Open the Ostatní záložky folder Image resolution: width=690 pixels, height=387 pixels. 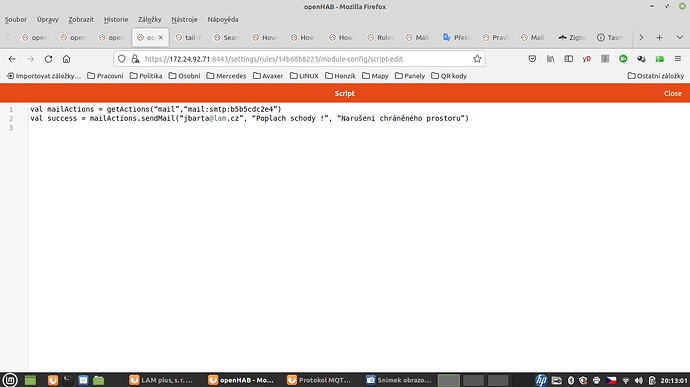pyautogui.click(x=656, y=76)
